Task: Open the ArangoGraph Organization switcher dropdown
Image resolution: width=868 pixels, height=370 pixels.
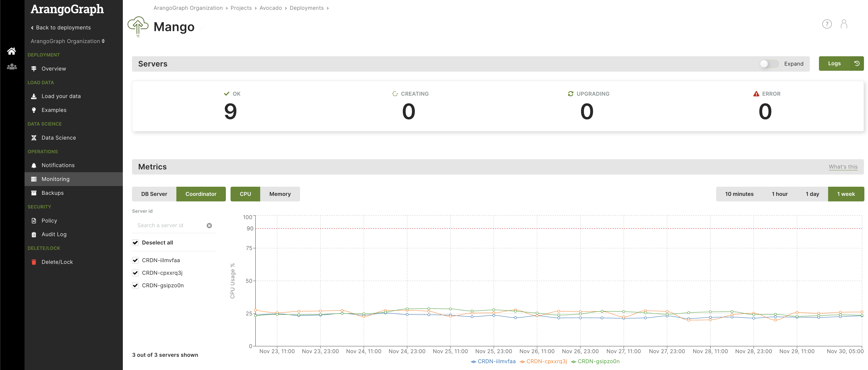Action: (68, 41)
